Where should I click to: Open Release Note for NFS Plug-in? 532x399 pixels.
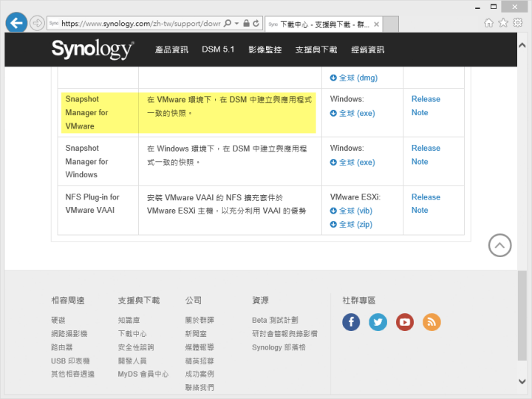(x=426, y=204)
